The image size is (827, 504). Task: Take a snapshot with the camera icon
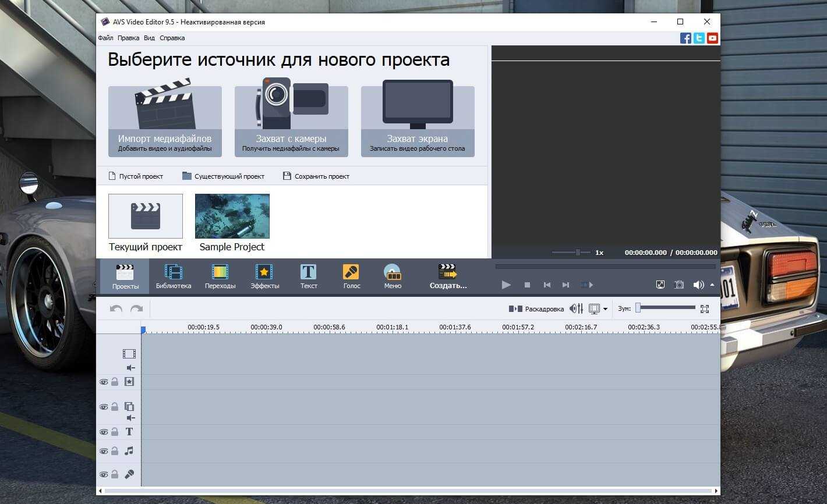[x=679, y=285]
